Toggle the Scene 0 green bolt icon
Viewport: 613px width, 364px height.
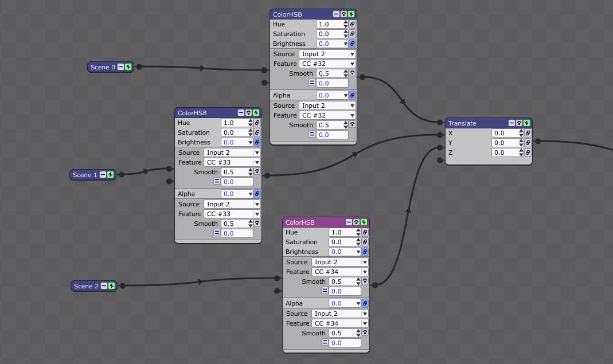point(128,67)
